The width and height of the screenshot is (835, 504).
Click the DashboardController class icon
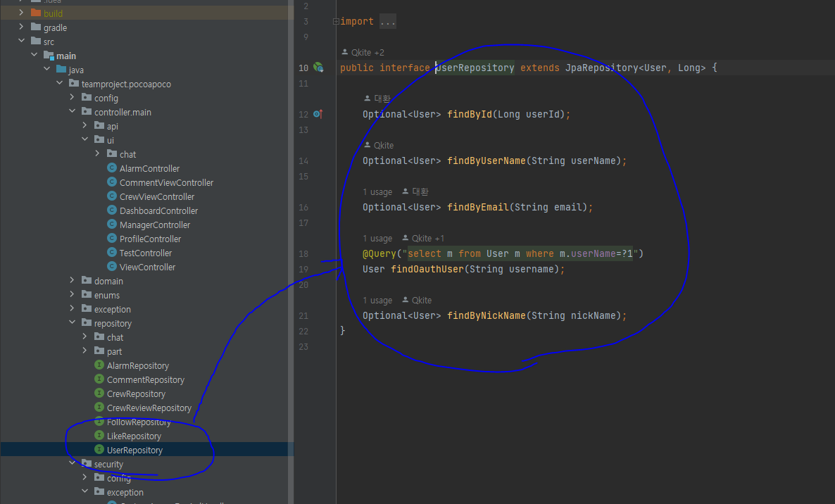click(112, 210)
